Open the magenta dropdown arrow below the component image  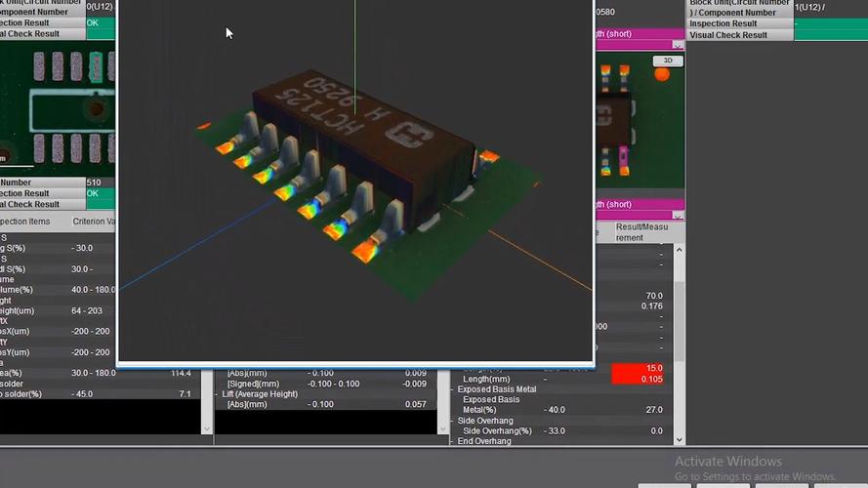(x=678, y=216)
